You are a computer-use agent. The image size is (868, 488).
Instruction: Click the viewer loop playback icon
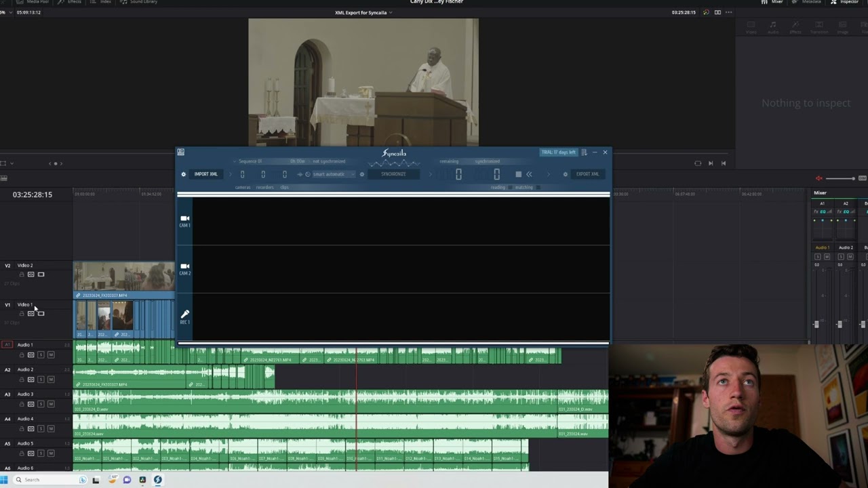(x=698, y=163)
